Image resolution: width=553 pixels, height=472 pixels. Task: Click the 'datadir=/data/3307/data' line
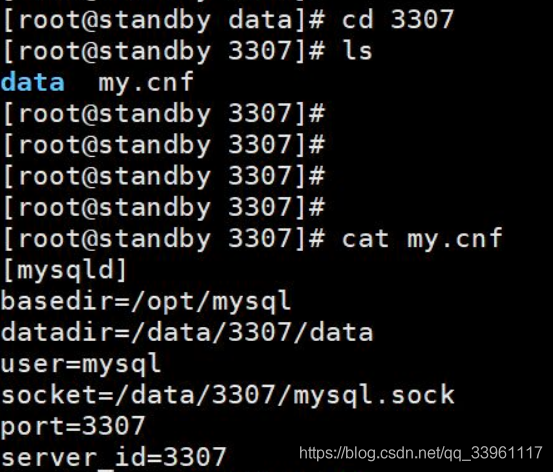coord(187,332)
